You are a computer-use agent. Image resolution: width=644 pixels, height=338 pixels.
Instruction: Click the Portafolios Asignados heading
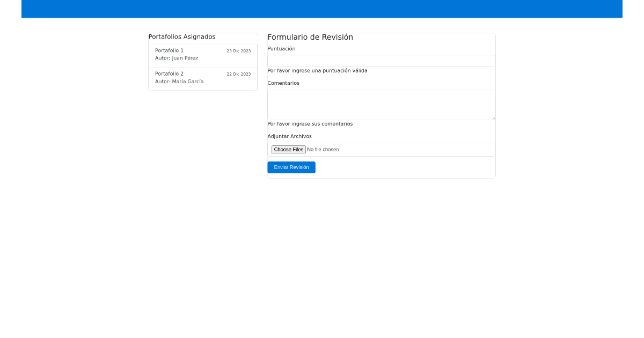point(182,36)
